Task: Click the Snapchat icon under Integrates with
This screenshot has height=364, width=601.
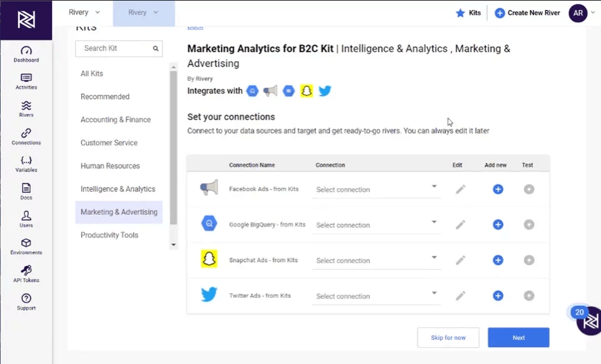Action: [x=306, y=91]
